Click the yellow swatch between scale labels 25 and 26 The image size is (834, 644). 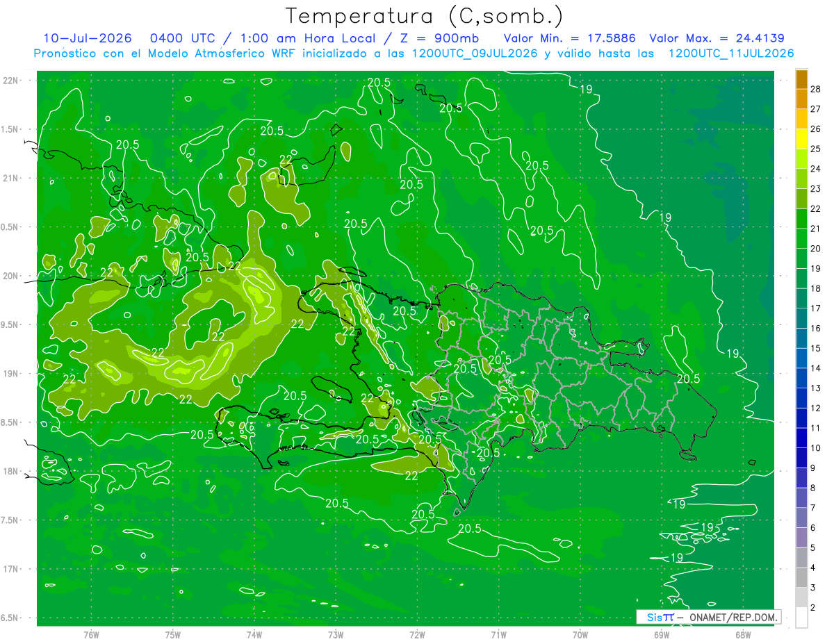[x=801, y=139]
